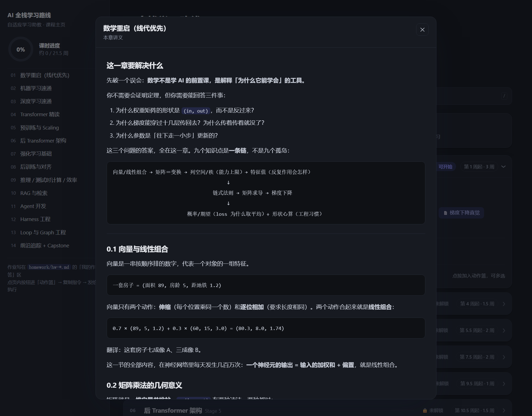Click the 链式法则 → 矩阵求导 → 梯度下降 line
This screenshot has height=416, width=532.
point(252,193)
